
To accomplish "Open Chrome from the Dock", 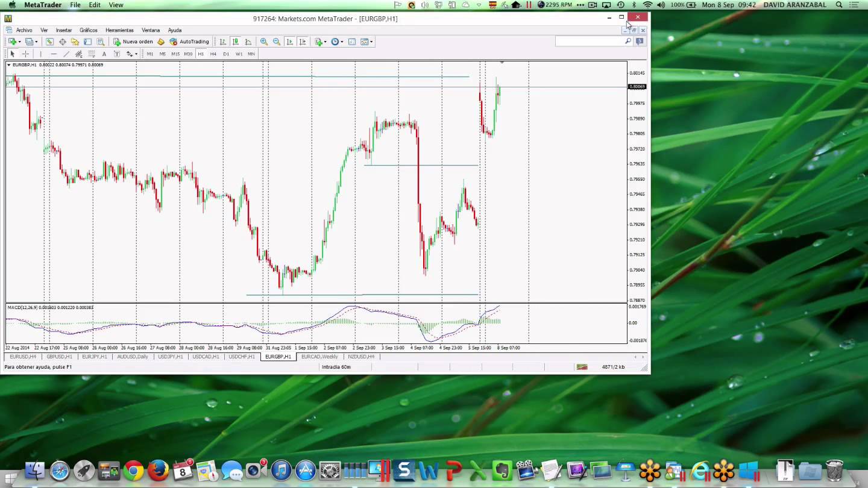I will [133, 471].
